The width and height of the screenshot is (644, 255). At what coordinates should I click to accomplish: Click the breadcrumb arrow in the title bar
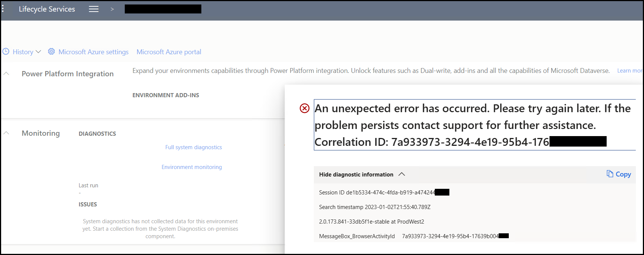coord(112,9)
